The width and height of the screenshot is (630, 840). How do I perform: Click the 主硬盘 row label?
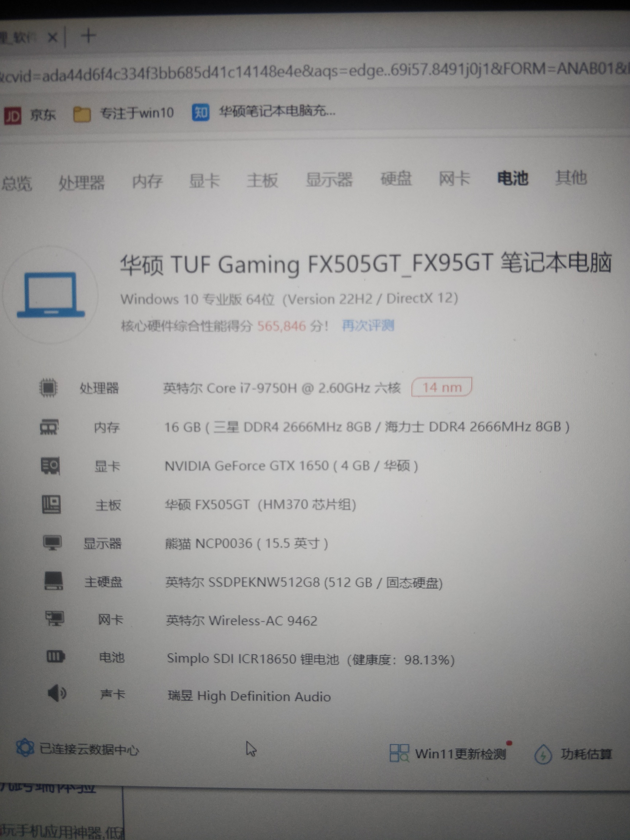click(103, 582)
